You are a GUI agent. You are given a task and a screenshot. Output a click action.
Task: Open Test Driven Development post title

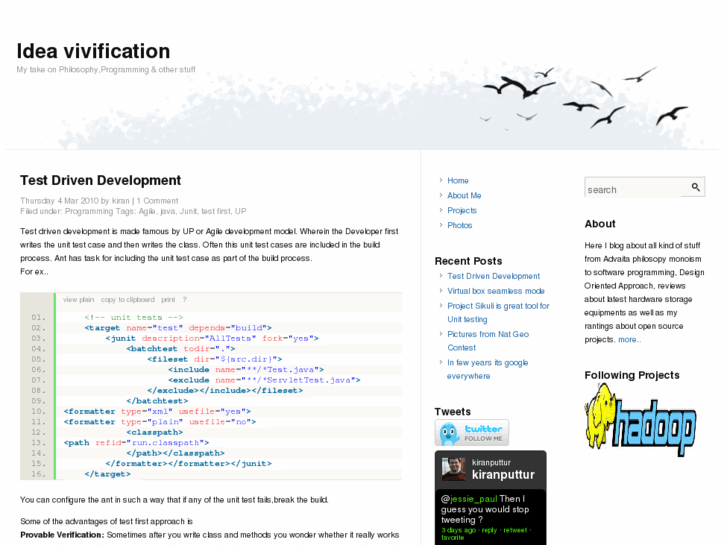(100, 180)
